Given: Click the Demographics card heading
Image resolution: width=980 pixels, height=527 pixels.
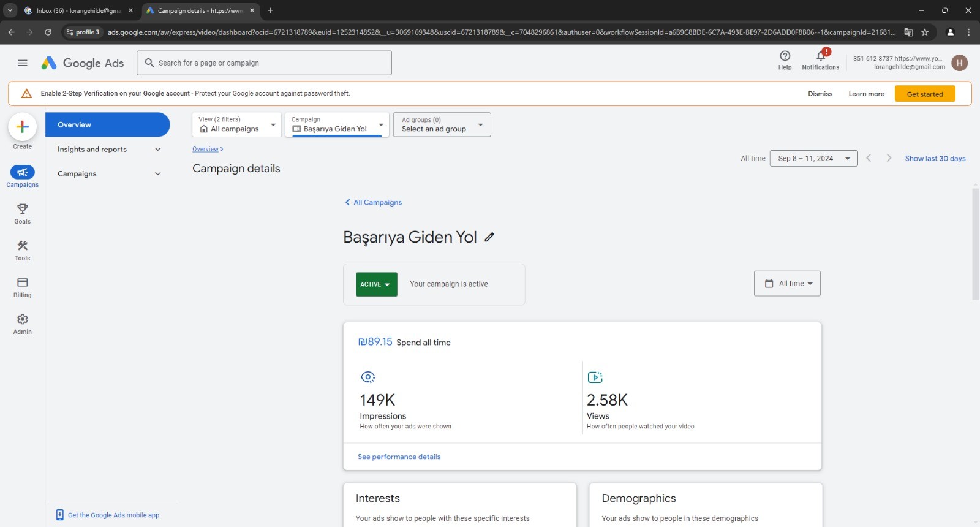Looking at the screenshot, I should [x=638, y=498].
